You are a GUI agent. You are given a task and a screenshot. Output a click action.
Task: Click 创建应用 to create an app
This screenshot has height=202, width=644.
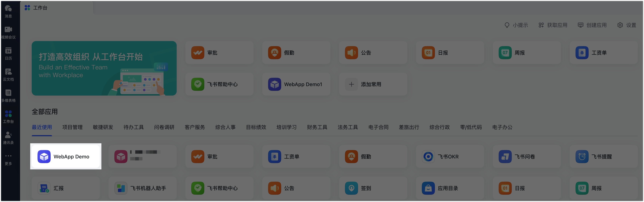tap(592, 25)
